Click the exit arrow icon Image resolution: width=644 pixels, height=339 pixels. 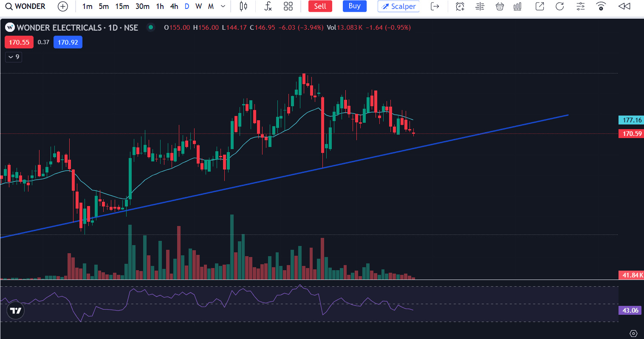(x=435, y=6)
